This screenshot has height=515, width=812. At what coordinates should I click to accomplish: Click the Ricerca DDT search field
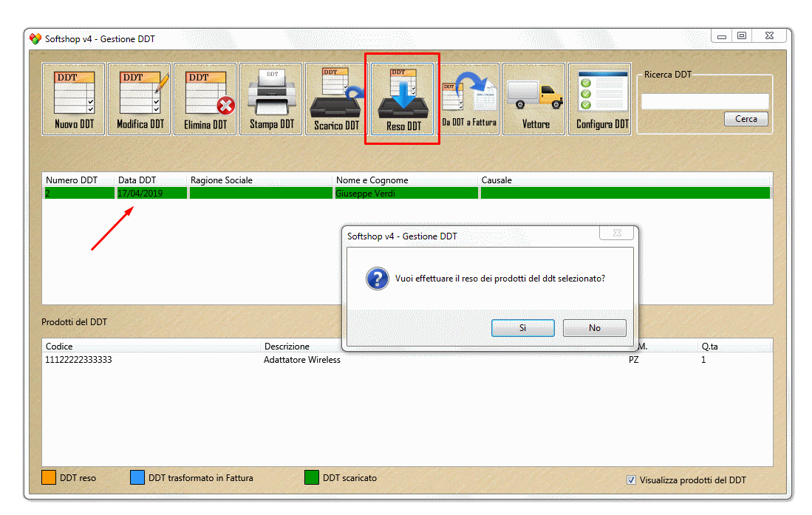pos(704,101)
